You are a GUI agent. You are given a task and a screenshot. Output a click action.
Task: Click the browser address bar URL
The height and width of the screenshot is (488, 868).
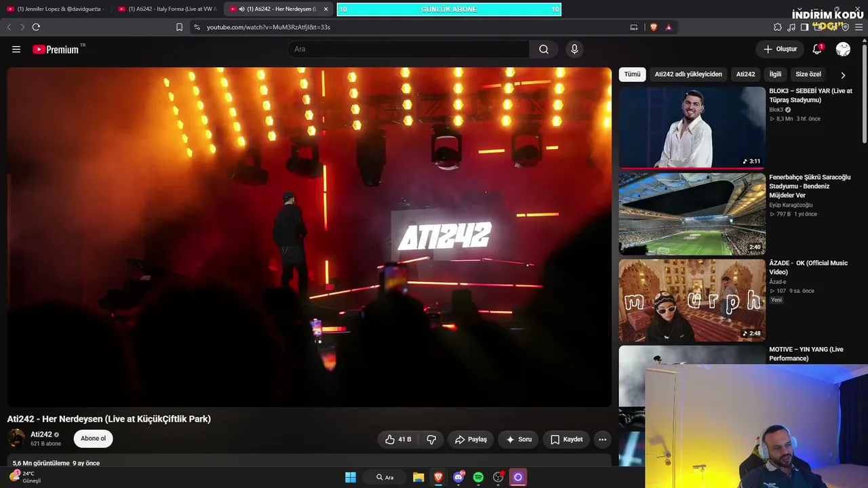click(269, 27)
